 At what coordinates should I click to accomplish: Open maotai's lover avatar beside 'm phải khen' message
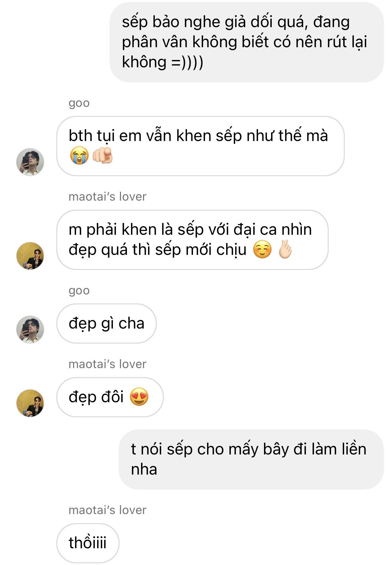[30, 256]
